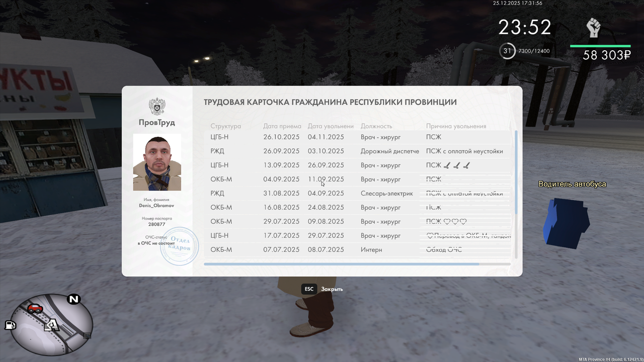
Task: Click the N compass marker on the minimap
Action: (74, 300)
